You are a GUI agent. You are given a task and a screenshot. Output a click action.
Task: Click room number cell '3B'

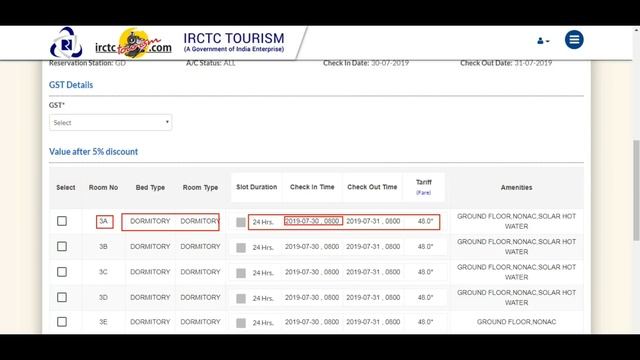click(x=103, y=247)
